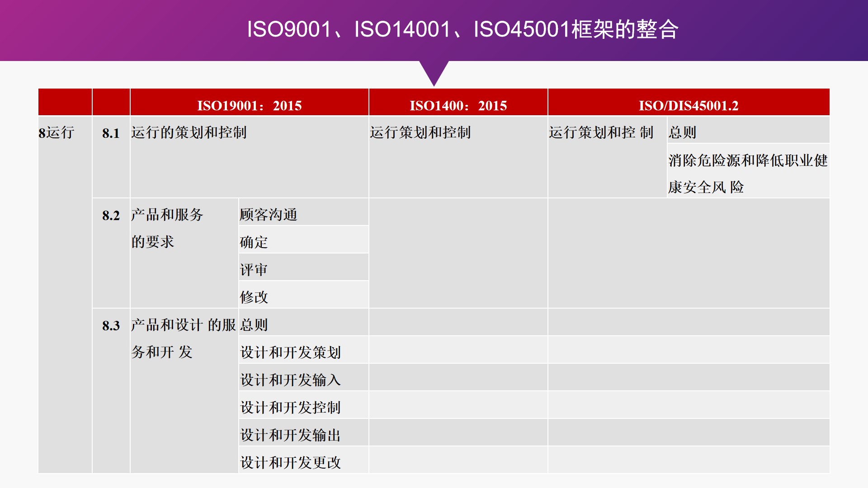This screenshot has width=868, height=488.
Task: Select the 'ISO/DIS45001.2' column header
Action: click(x=689, y=103)
